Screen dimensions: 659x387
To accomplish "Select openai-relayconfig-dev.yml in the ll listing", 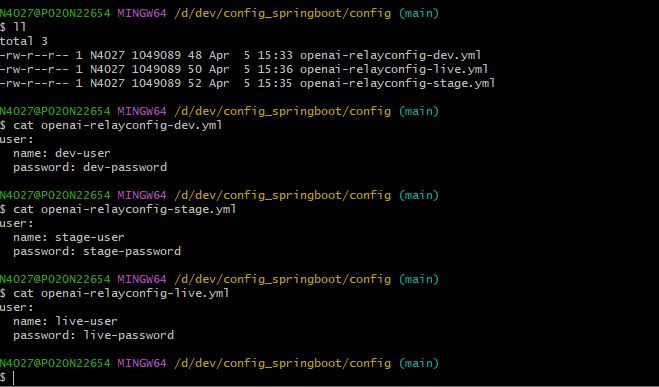I will click(x=390, y=55).
